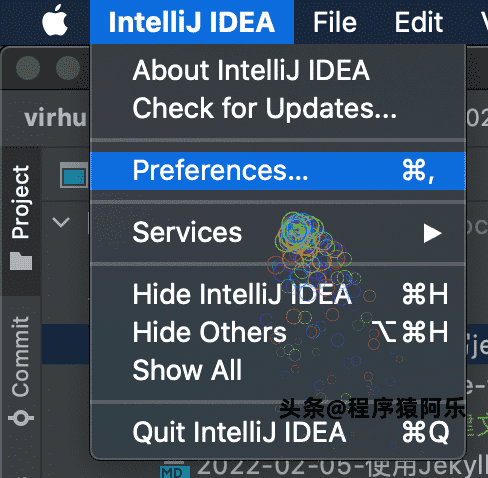This screenshot has height=478, width=488.
Task: Choose Check for Updates...
Action: pyautogui.click(x=278, y=108)
